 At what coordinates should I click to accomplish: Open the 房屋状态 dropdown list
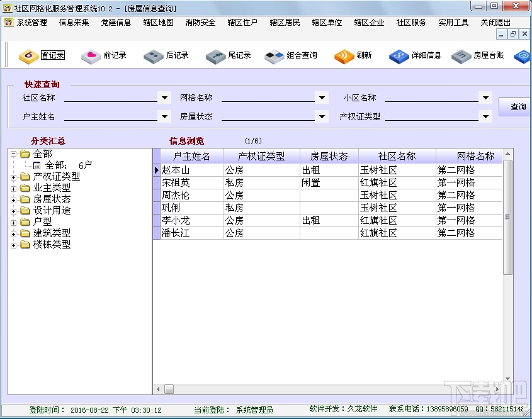[322, 115]
